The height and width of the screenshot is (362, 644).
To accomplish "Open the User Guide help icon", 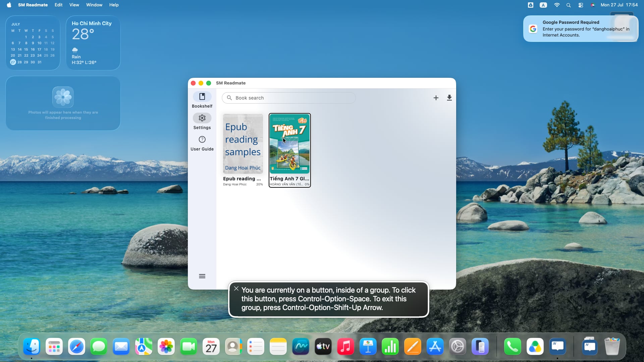I will pyautogui.click(x=202, y=139).
